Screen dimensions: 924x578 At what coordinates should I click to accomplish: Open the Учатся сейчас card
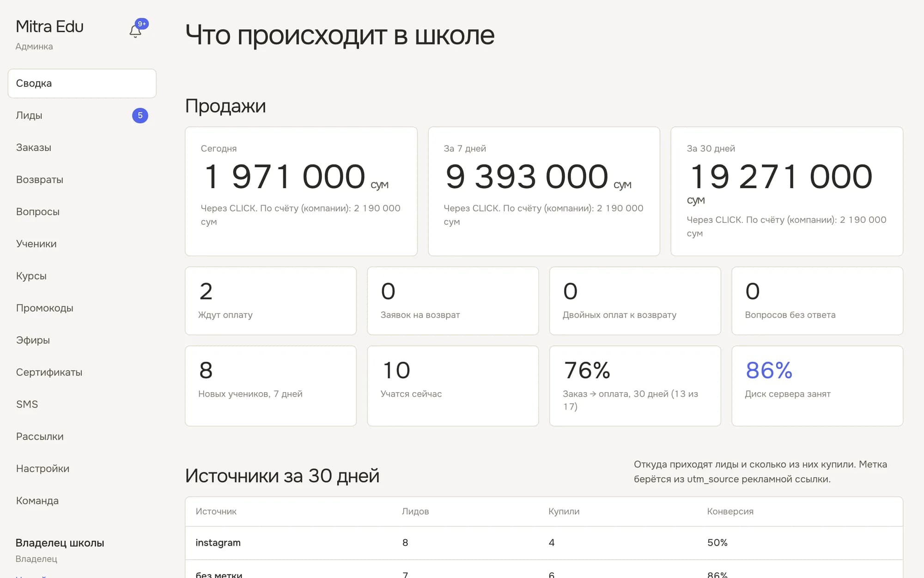click(x=453, y=386)
